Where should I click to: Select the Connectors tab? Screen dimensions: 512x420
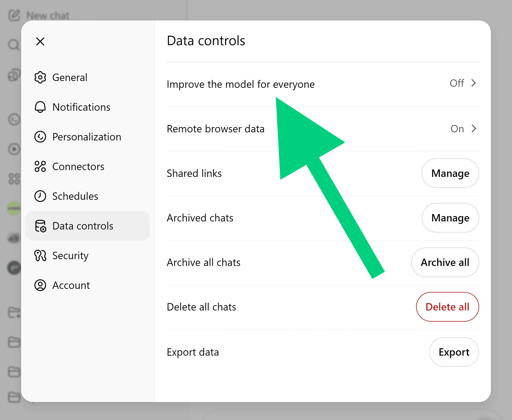point(88,167)
